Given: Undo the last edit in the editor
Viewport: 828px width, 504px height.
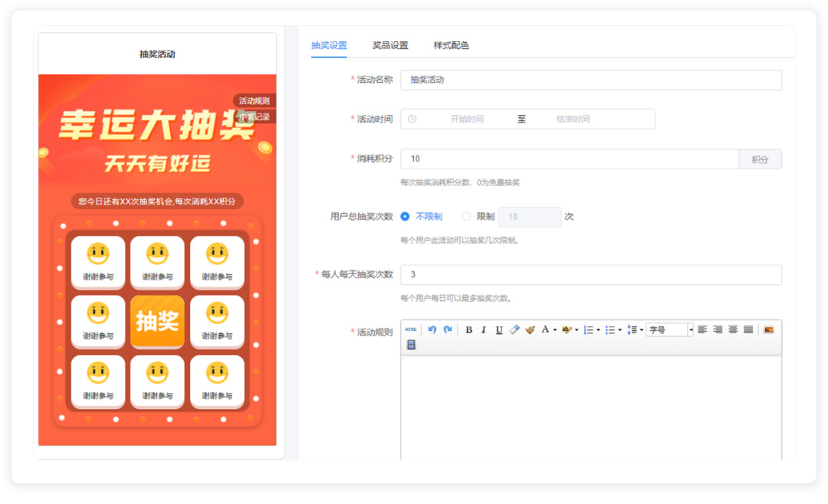Looking at the screenshot, I should pos(432,330).
